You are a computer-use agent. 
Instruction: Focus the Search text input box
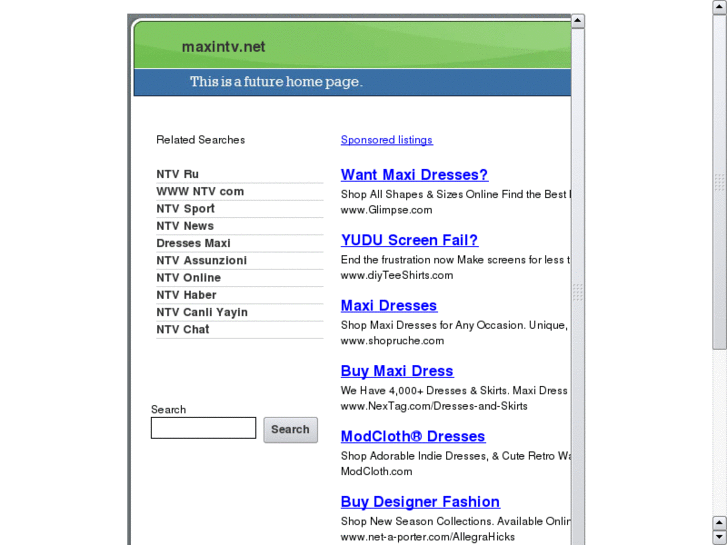point(203,428)
